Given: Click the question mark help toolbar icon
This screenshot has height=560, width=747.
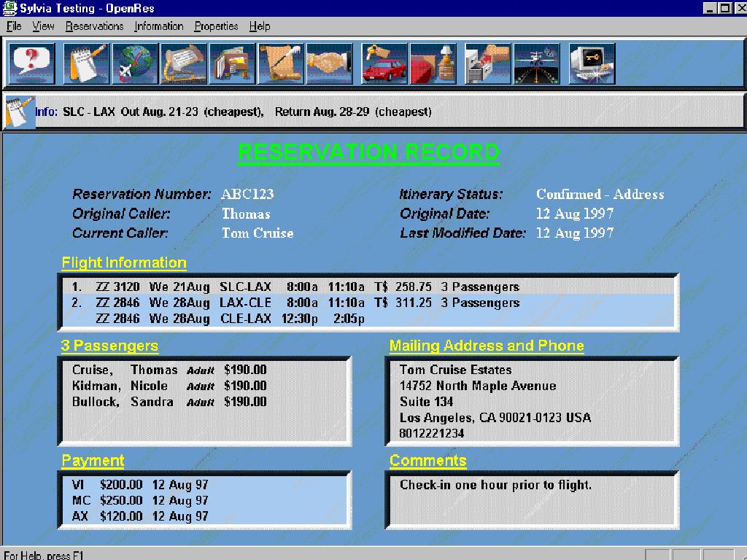Looking at the screenshot, I should [32, 64].
